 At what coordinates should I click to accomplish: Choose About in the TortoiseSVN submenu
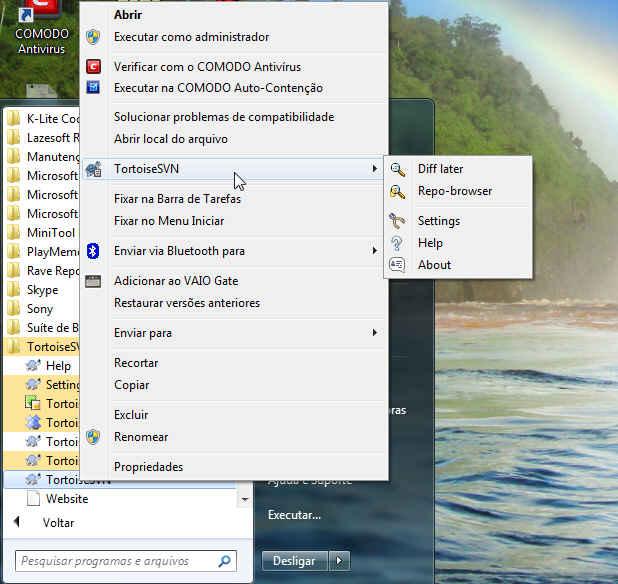pos(458,265)
